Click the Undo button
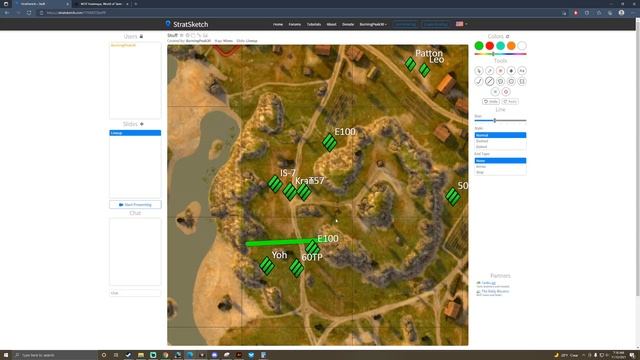 point(491,101)
